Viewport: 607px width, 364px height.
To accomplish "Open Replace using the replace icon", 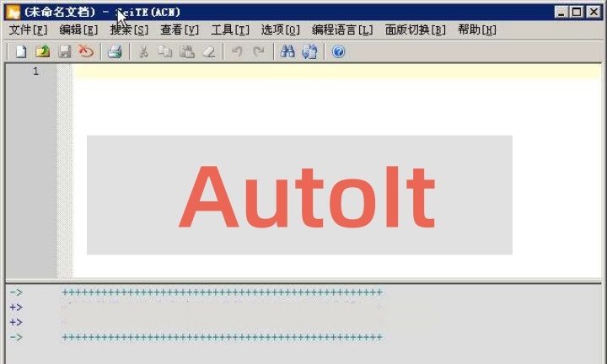I will (309, 51).
